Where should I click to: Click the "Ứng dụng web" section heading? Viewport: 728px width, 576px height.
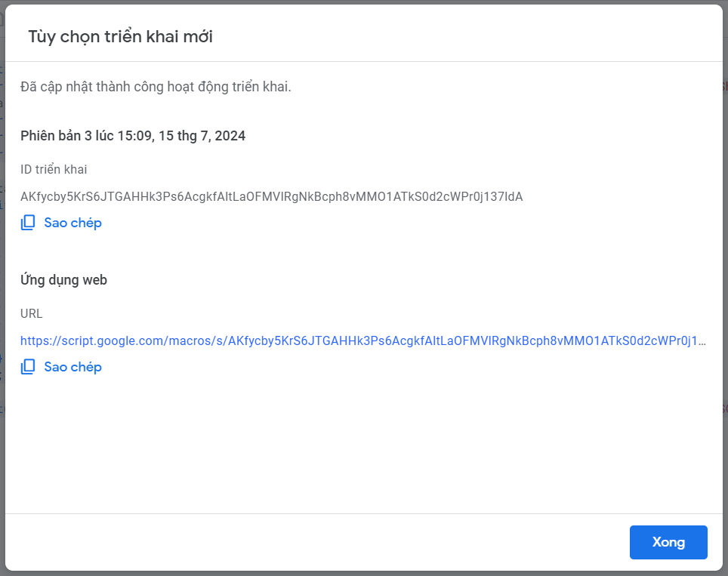[x=63, y=280]
